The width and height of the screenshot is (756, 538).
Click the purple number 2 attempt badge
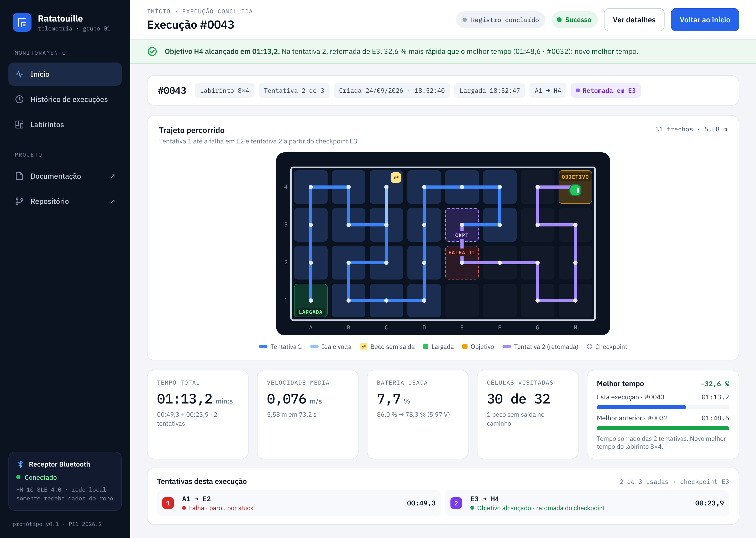point(456,503)
